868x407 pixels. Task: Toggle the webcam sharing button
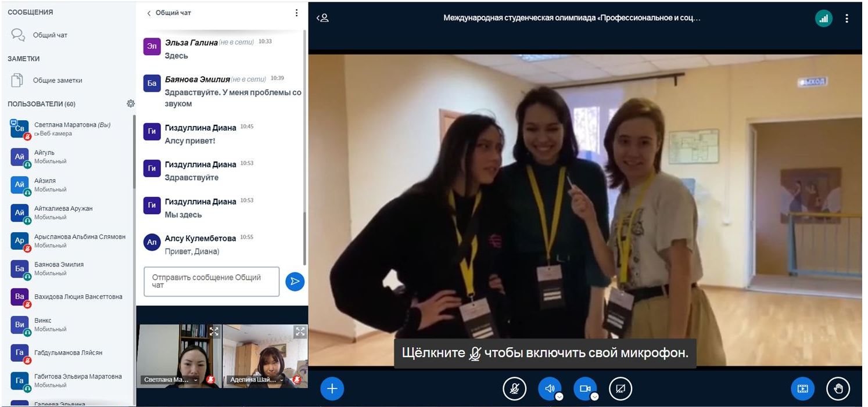(584, 388)
